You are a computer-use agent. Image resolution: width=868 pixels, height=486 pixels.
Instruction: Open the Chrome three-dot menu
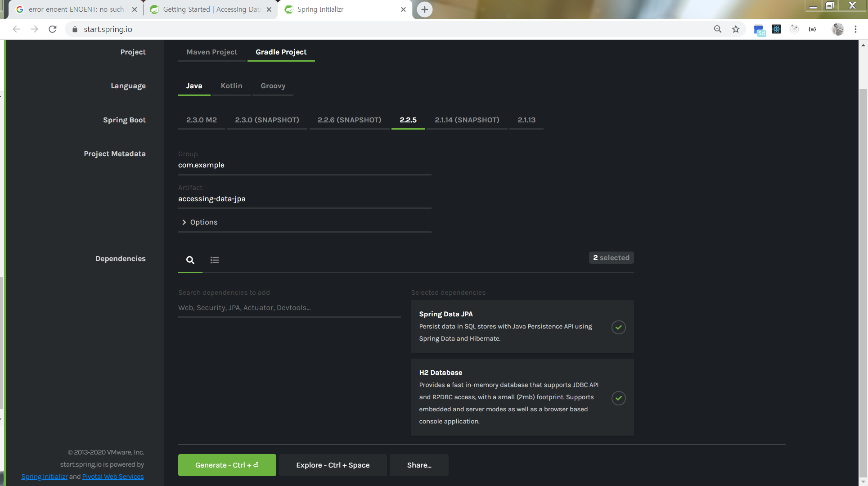point(855,29)
